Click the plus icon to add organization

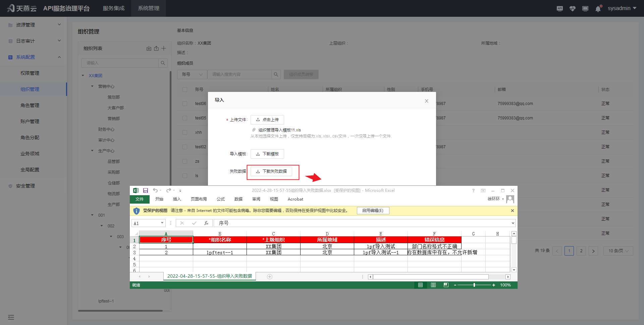point(164,48)
